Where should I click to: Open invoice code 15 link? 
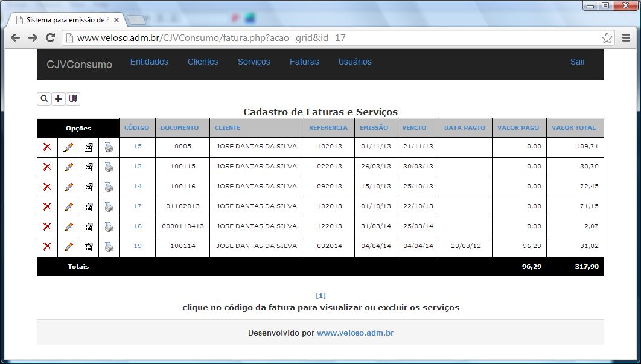[x=138, y=147]
